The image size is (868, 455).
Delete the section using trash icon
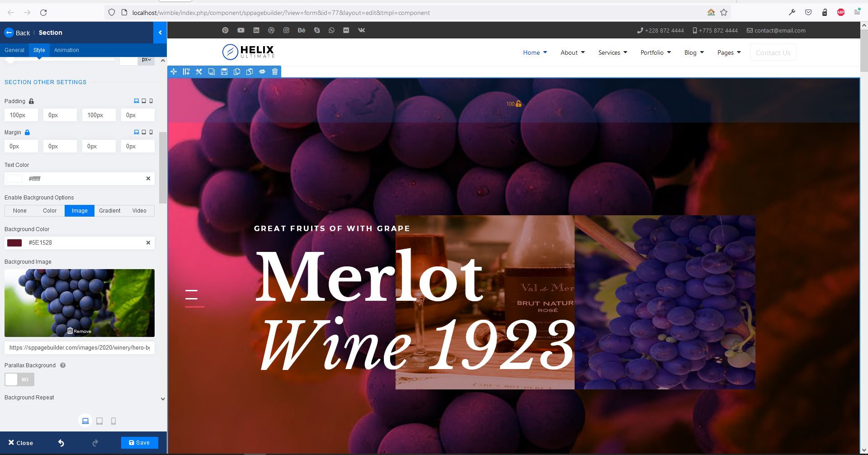[x=274, y=71]
